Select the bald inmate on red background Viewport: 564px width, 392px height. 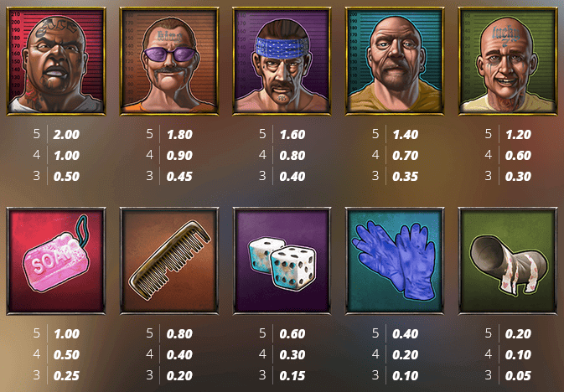[56, 61]
